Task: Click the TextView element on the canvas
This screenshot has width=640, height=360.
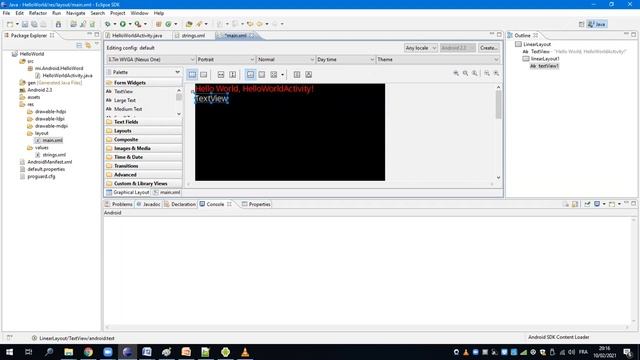Action: tap(212, 99)
